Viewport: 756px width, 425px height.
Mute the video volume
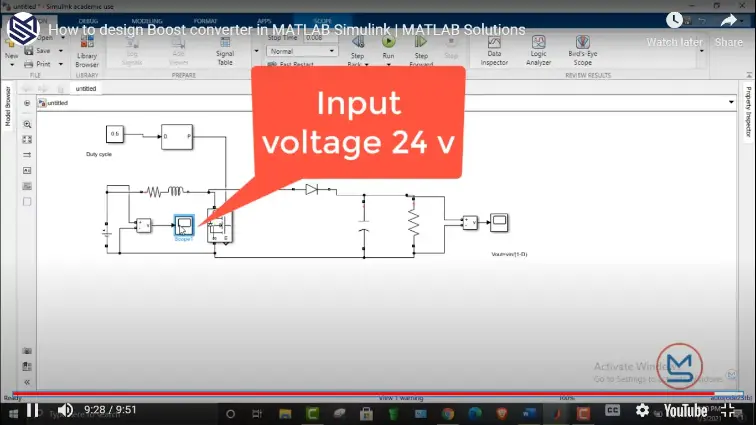(65, 410)
